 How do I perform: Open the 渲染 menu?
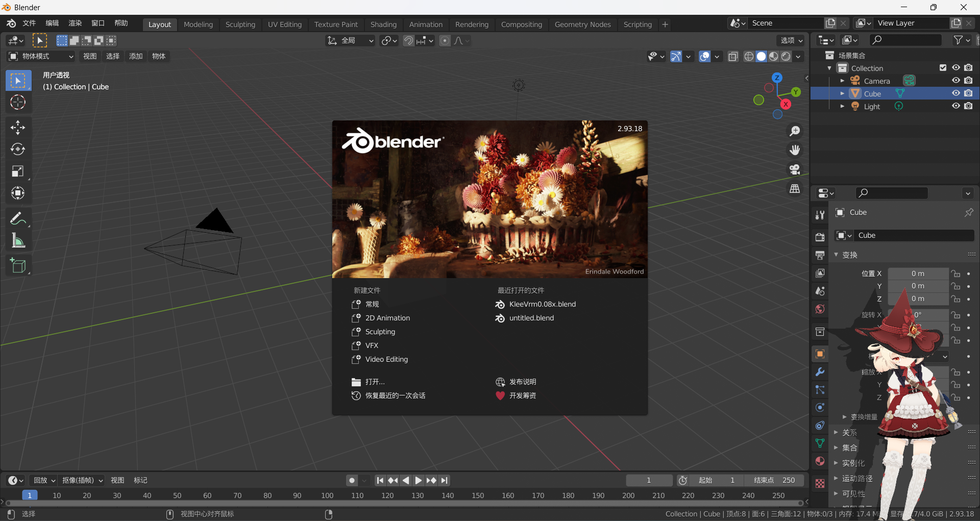[75, 23]
